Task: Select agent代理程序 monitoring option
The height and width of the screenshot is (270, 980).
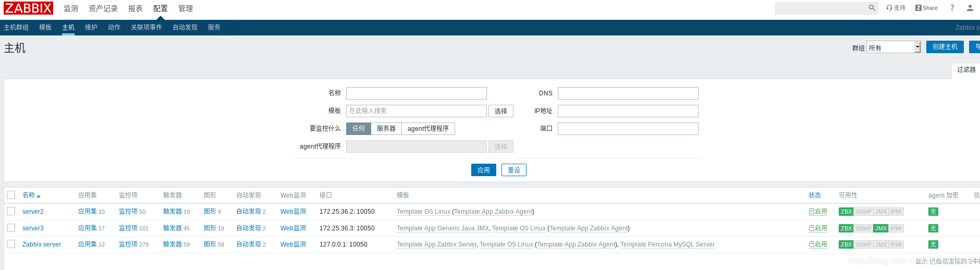Action: (428, 129)
